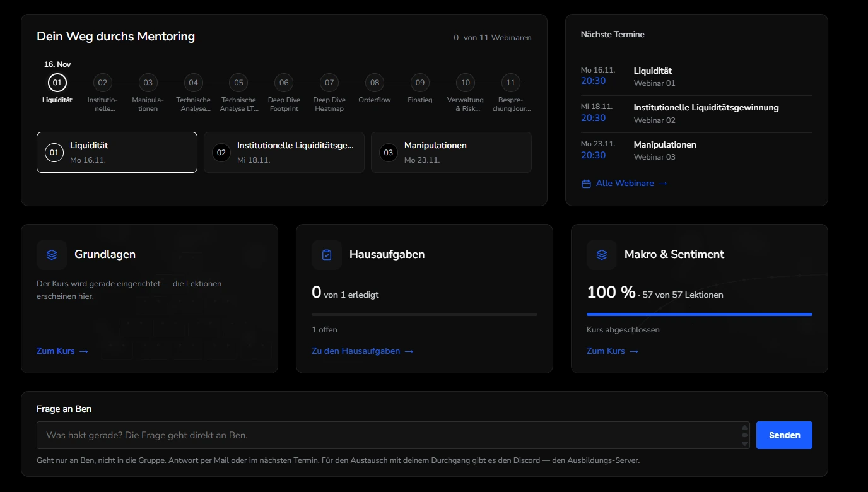Open the Manipulationen webinar card
This screenshot has width=868, height=492.
pyautogui.click(x=451, y=152)
